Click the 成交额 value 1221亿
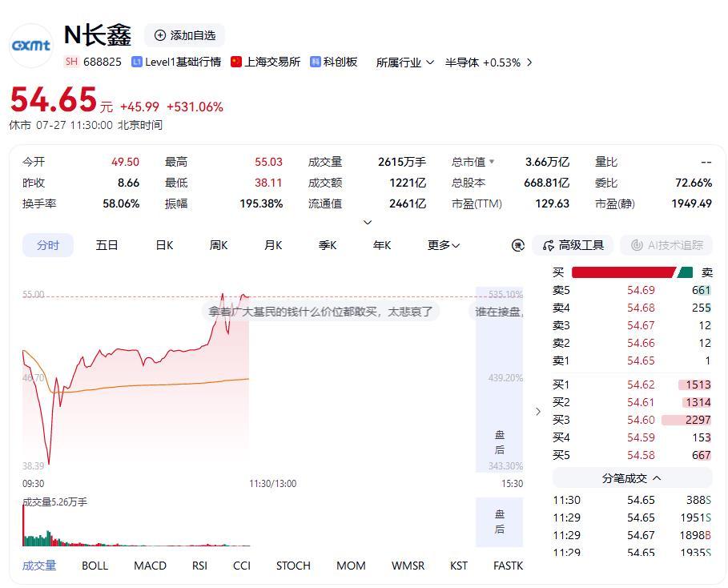 click(408, 183)
